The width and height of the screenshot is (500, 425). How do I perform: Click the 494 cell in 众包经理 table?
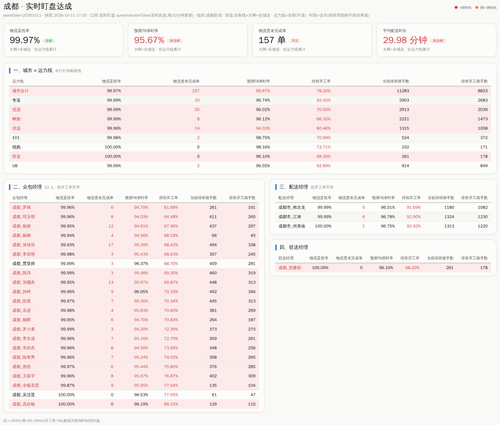tap(213, 245)
